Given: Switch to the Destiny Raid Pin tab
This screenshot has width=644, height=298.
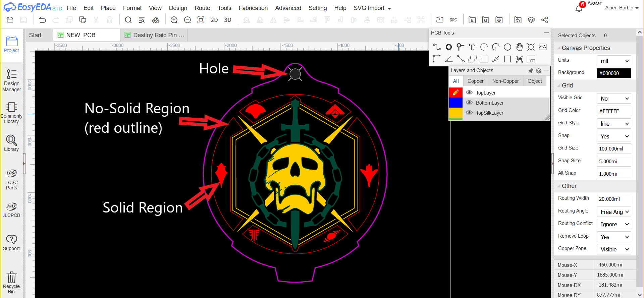Looking at the screenshot, I should pos(154,35).
